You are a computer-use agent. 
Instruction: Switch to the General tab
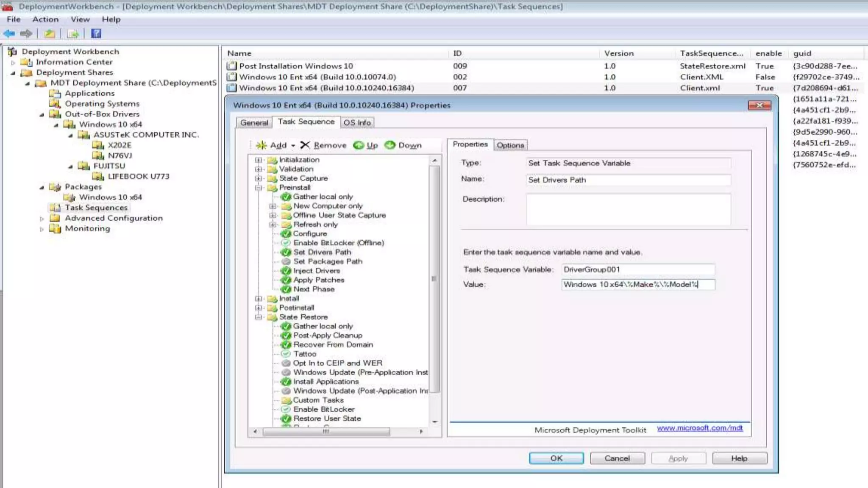coord(254,123)
